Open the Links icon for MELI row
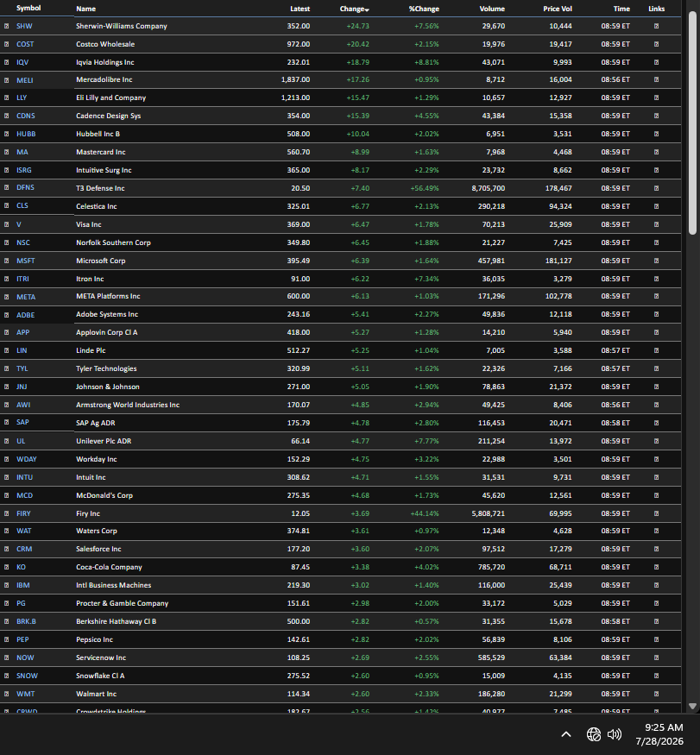 pyautogui.click(x=656, y=79)
